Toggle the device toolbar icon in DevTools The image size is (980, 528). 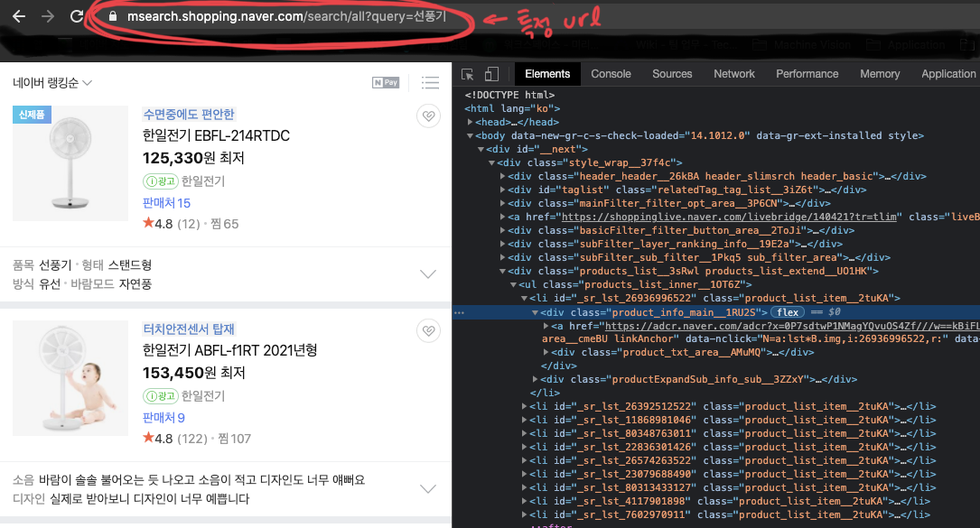[x=492, y=74]
